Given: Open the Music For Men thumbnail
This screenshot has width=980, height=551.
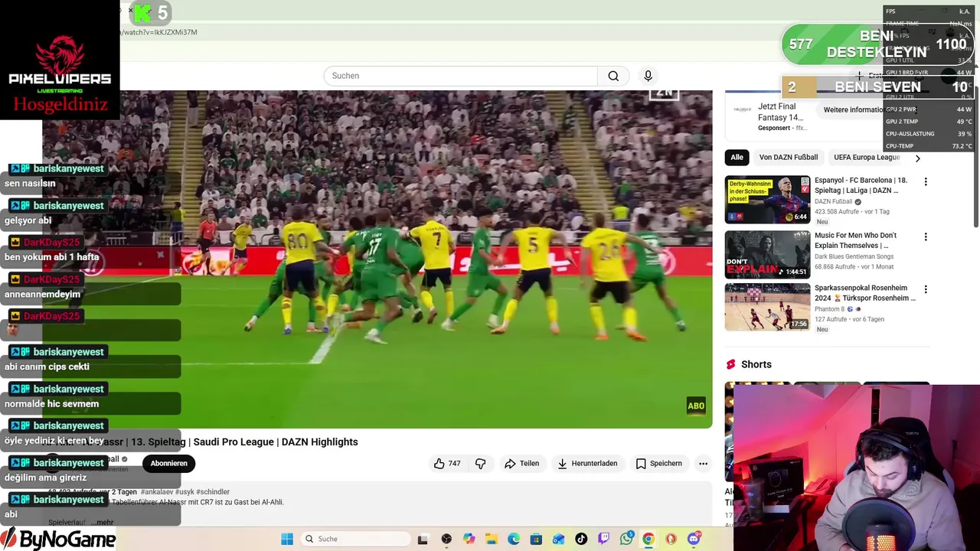Looking at the screenshot, I should [767, 254].
